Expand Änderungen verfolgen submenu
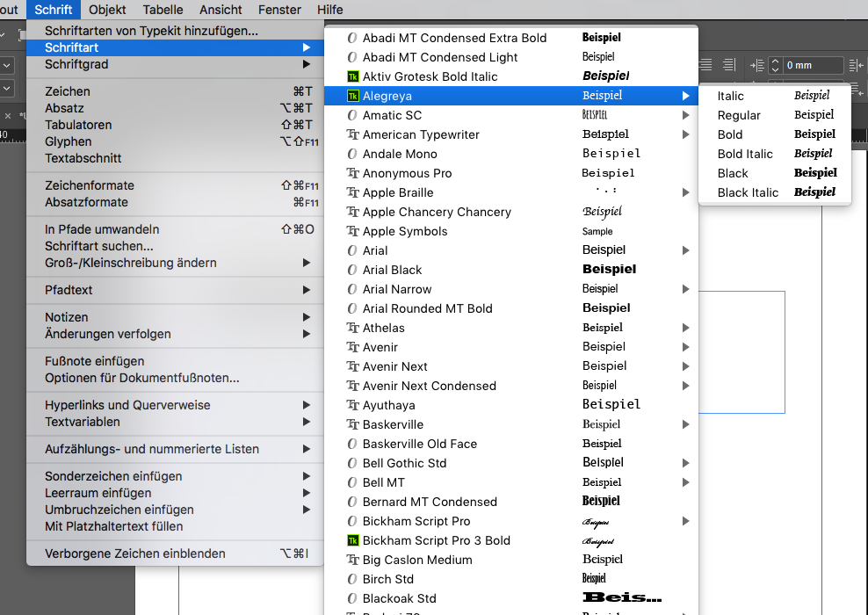Viewport: 868px width, 615px height. coord(175,334)
